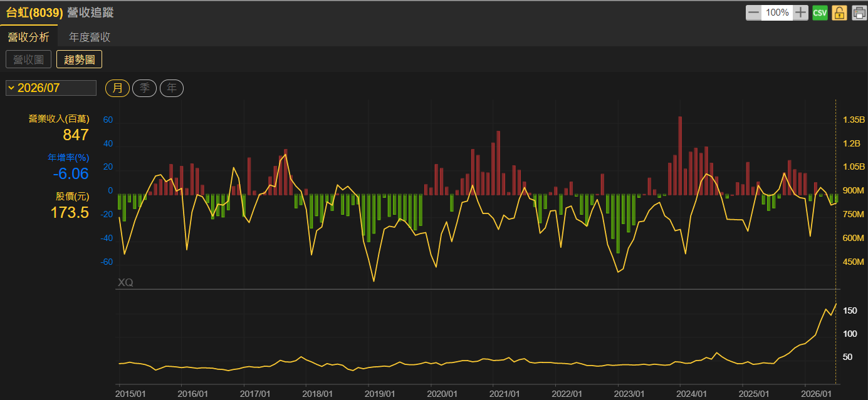Click the 2024/01 axis label
The image size is (868, 400).
[x=692, y=394]
